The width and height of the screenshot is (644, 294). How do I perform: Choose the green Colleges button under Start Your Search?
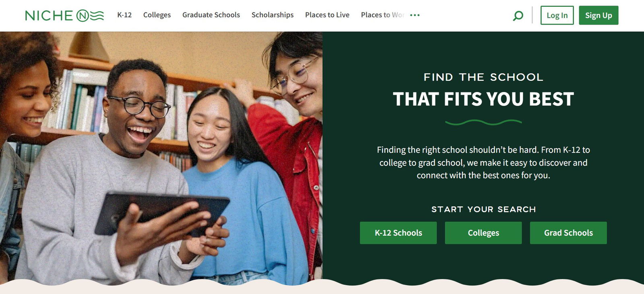483,233
